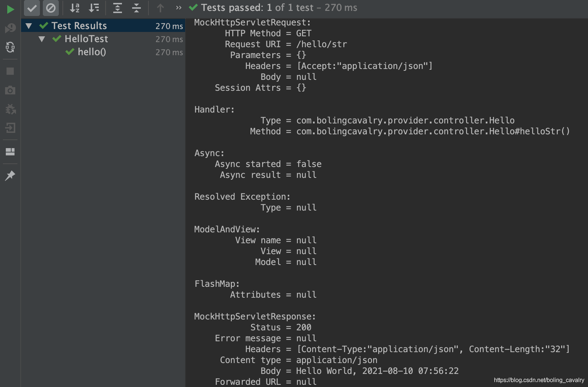Rerun failed tests icon in sidebar
Viewport: 588px width, 387px height.
[x=10, y=28]
